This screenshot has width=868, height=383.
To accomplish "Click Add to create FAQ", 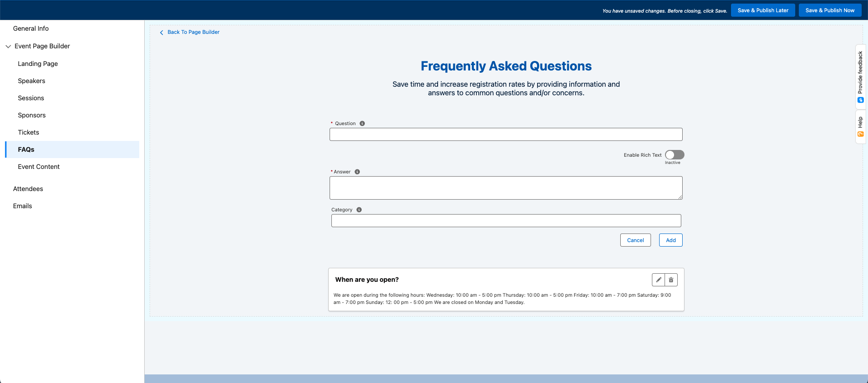I will (x=671, y=240).
